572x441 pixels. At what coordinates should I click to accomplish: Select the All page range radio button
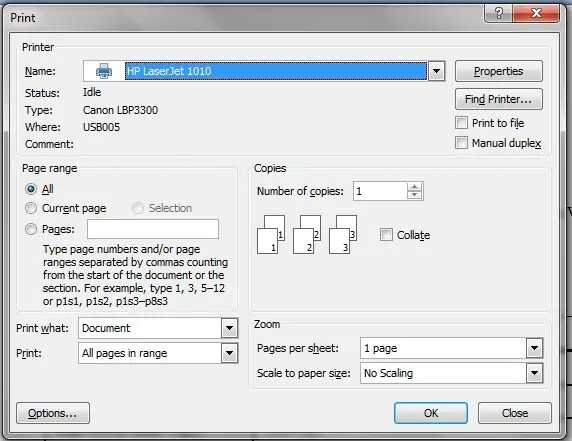pyautogui.click(x=31, y=189)
